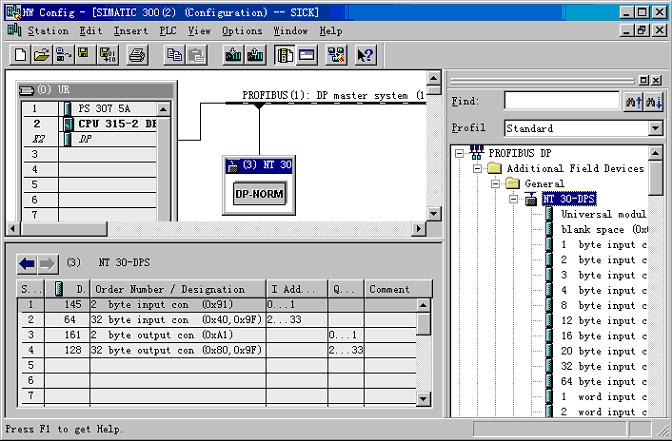This screenshot has height=441, width=672.
Task: Collapse the NT 30-DPS tree node
Action: [x=514, y=199]
